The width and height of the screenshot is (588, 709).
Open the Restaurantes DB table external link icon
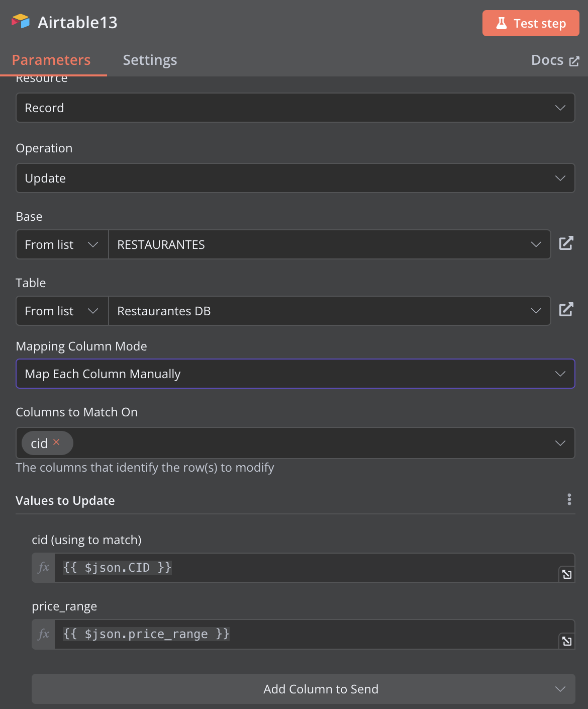[x=566, y=310]
